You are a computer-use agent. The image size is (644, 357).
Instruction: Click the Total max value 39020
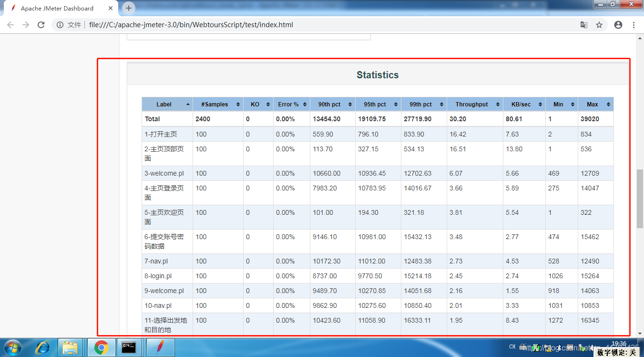point(590,119)
